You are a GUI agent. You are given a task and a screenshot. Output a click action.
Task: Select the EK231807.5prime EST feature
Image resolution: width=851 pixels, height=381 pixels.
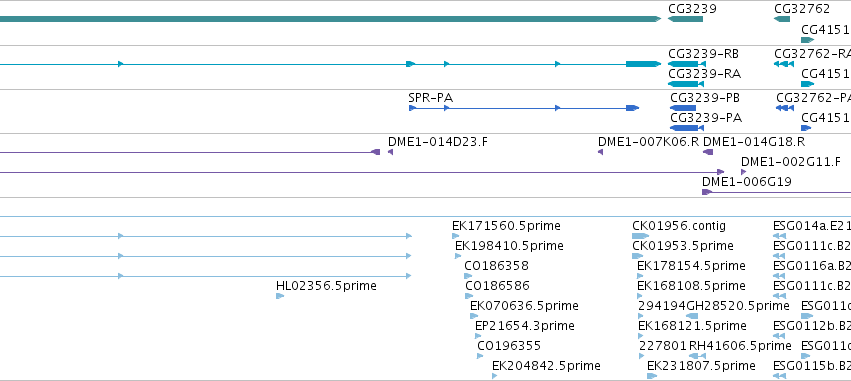[x=652, y=376]
